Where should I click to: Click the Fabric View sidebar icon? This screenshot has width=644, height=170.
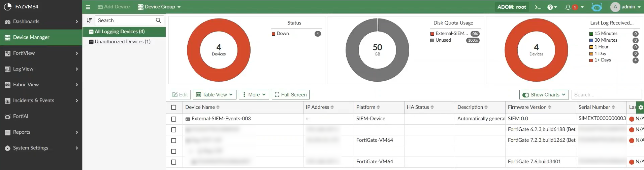(7, 85)
